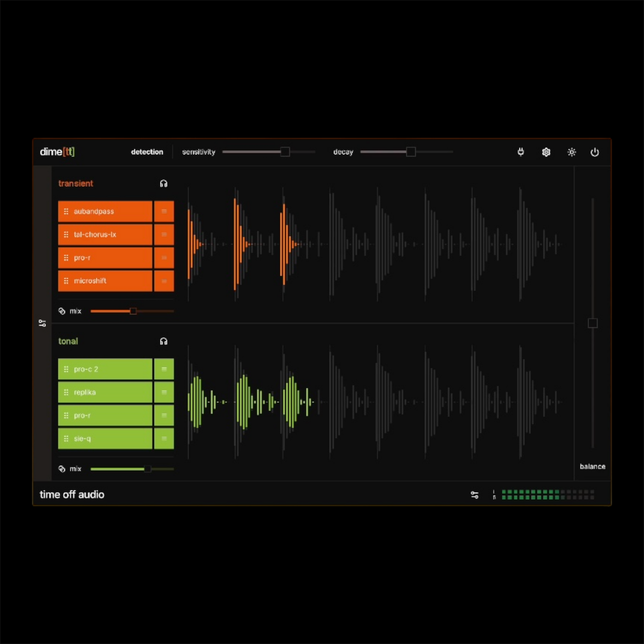Open the pro-c 2 slot menu
The image size is (644, 644).
click(164, 369)
